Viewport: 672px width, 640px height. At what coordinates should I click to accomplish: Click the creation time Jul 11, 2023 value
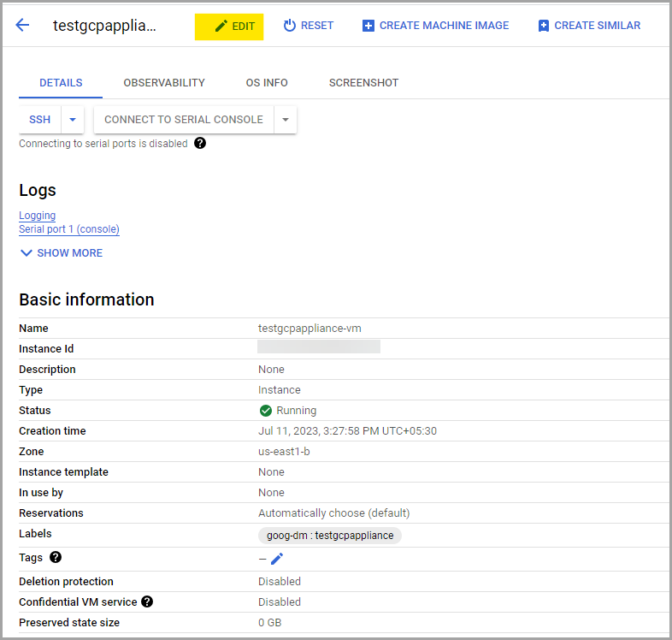(347, 430)
